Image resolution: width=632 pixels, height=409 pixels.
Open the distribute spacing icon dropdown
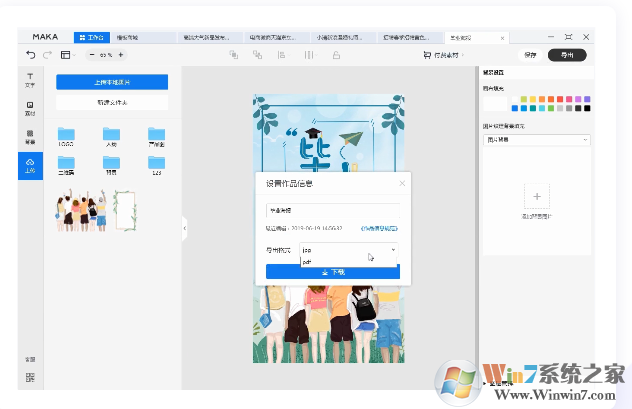pos(310,55)
